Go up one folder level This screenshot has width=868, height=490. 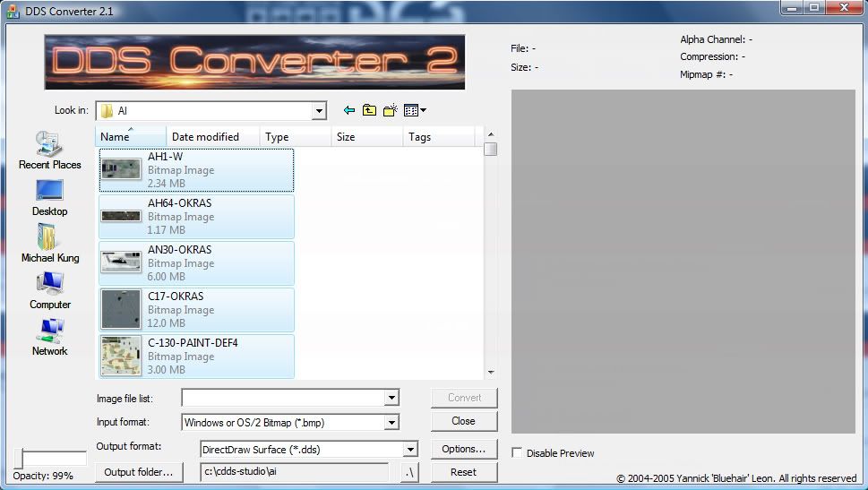tap(369, 110)
